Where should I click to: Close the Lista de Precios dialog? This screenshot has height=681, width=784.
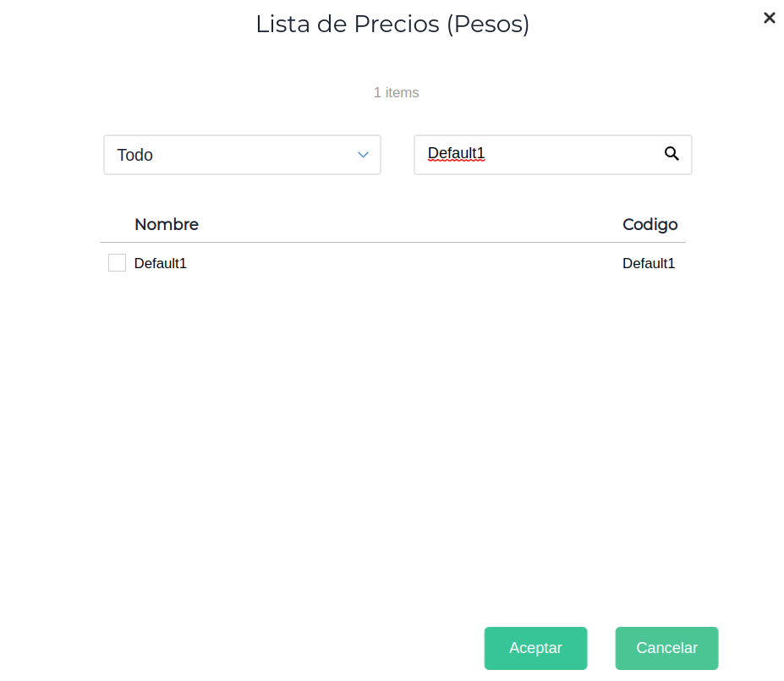[769, 18]
